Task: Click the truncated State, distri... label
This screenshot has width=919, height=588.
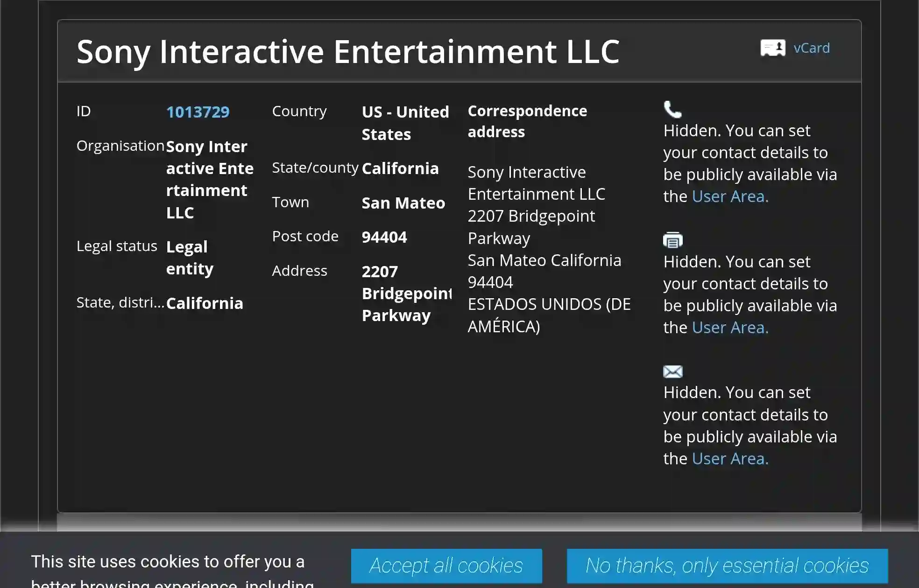Action: point(120,302)
